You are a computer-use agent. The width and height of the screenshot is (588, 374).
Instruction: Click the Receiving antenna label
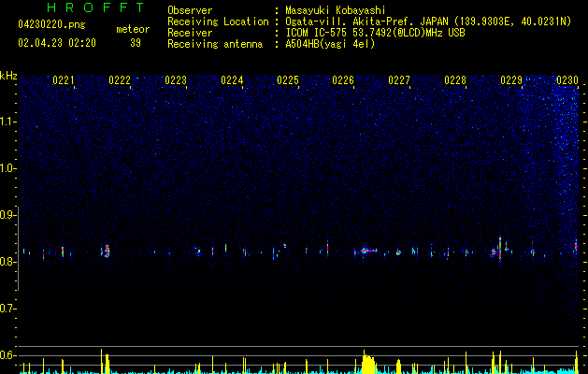tap(215, 44)
